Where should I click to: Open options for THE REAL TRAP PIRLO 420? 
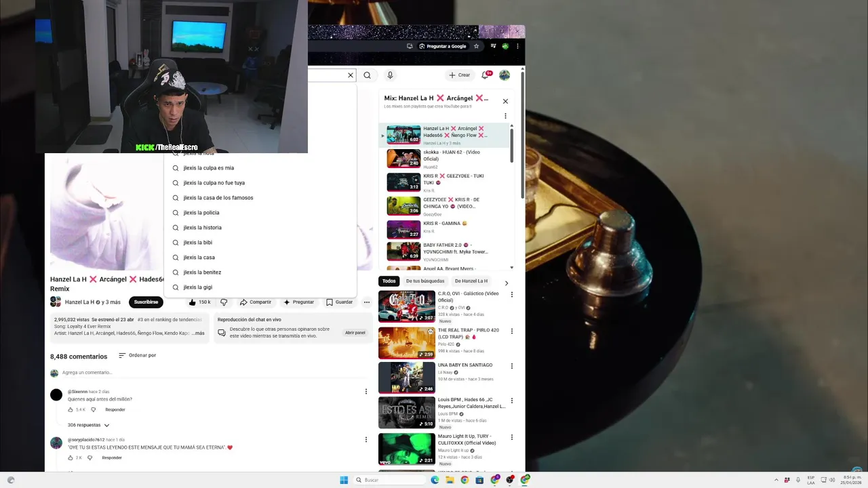coord(512,331)
